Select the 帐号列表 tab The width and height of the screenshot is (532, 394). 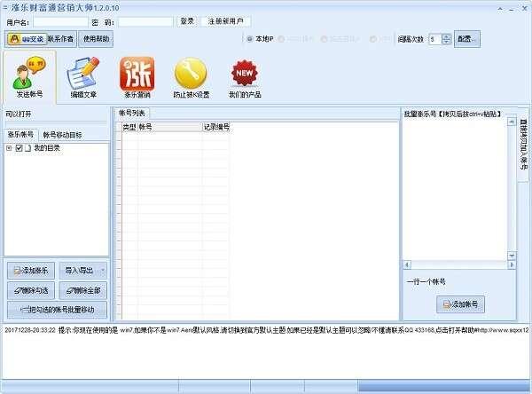click(133, 113)
